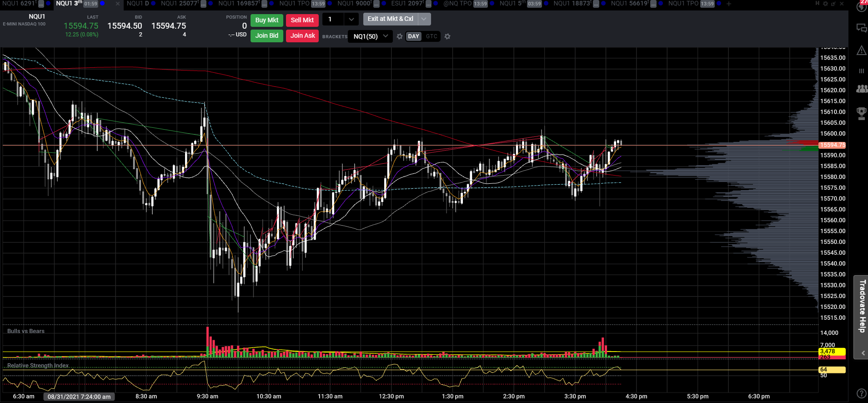Open ellipsis menu on NQU1 6291 tab

click(x=41, y=4)
